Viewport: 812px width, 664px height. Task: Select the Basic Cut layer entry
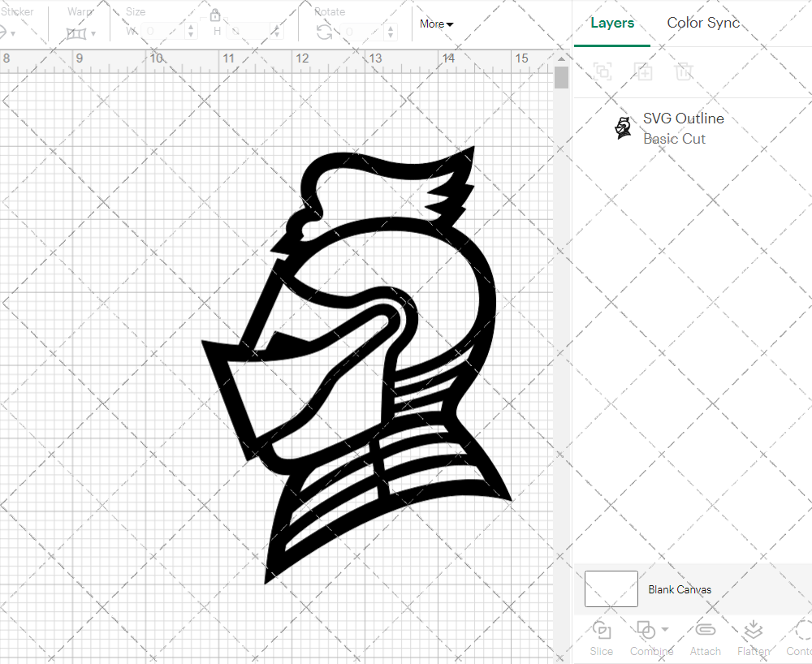tap(674, 138)
